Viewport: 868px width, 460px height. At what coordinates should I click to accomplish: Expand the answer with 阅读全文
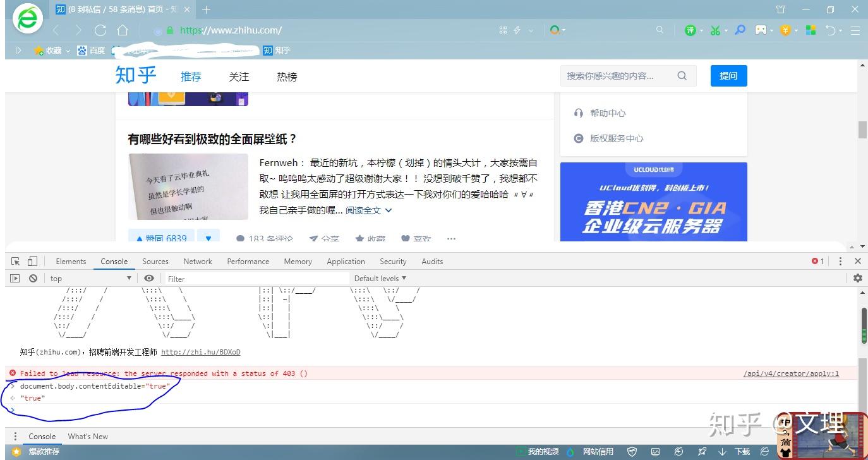coord(369,210)
